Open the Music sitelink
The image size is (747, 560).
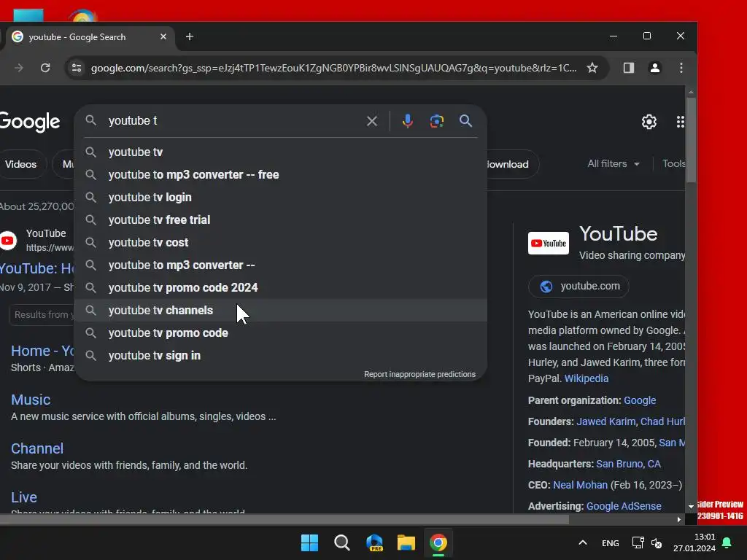pos(31,400)
